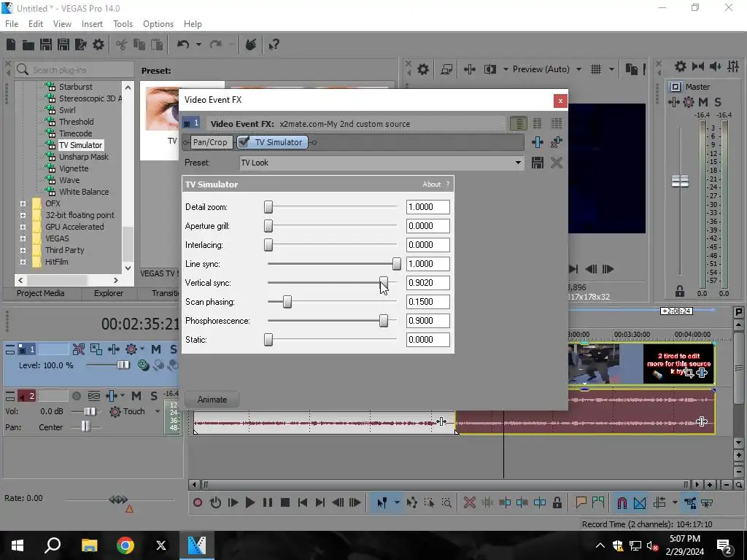Mute audio track 2 with M button
The height and width of the screenshot is (560, 747).
[x=136, y=396]
